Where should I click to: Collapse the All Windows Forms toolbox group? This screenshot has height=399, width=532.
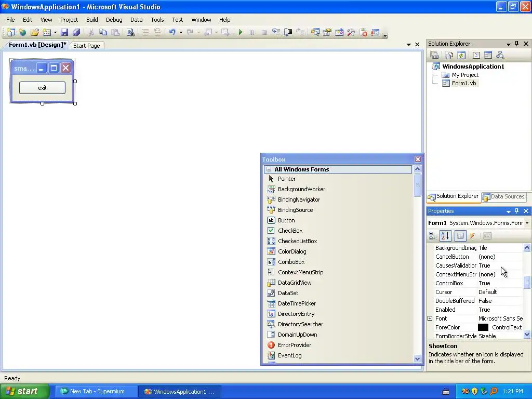pos(269,169)
